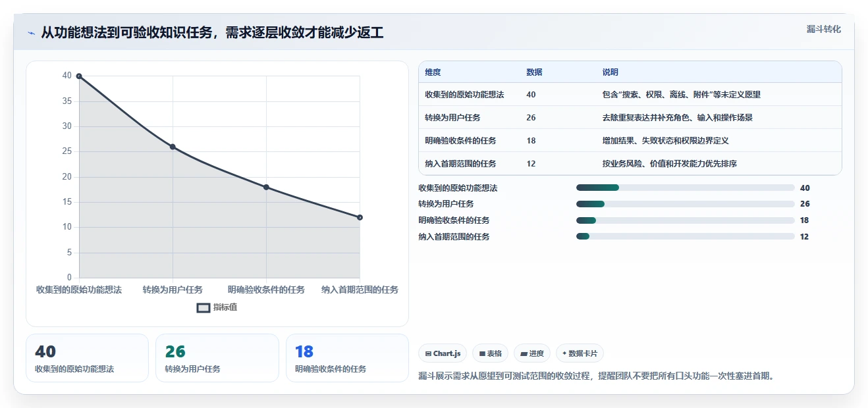Image resolution: width=868 pixels, height=408 pixels.
Task: Select table cell 转换为用户任务
Action: 452,118
